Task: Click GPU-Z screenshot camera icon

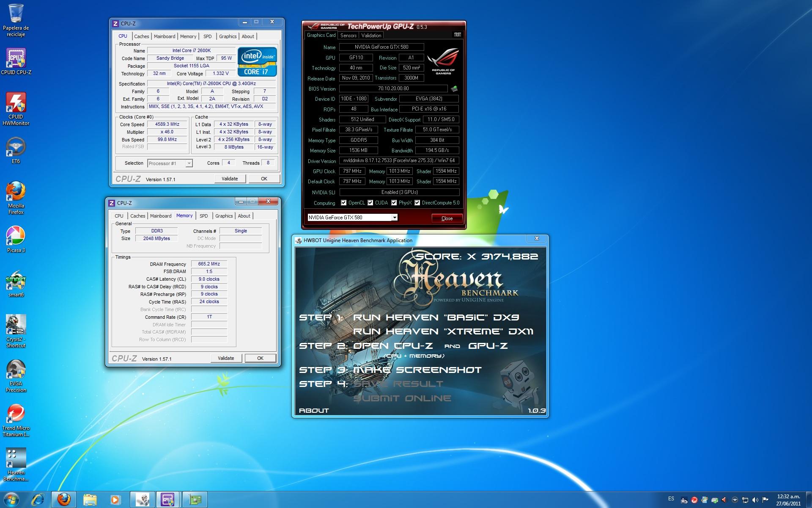Action: point(457,35)
